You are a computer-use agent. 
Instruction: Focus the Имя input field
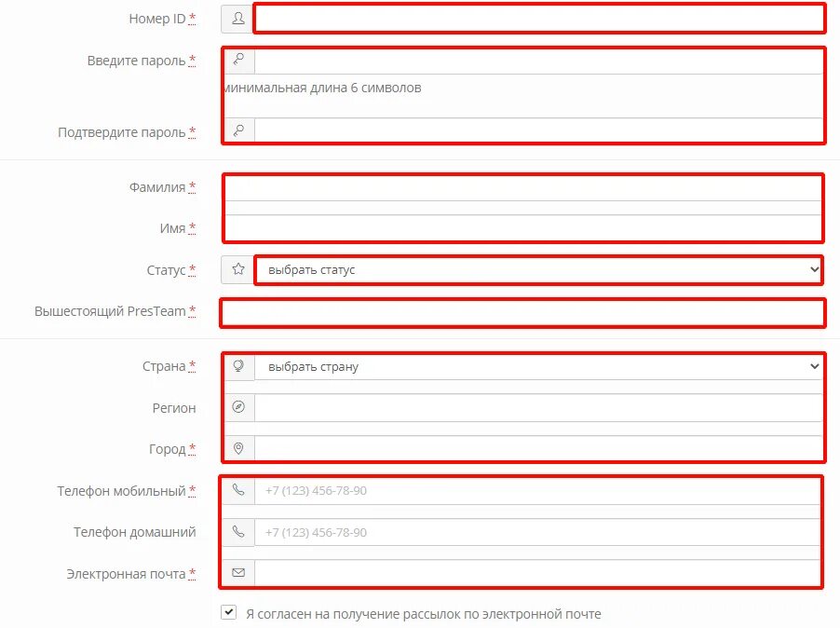pyautogui.click(x=522, y=228)
